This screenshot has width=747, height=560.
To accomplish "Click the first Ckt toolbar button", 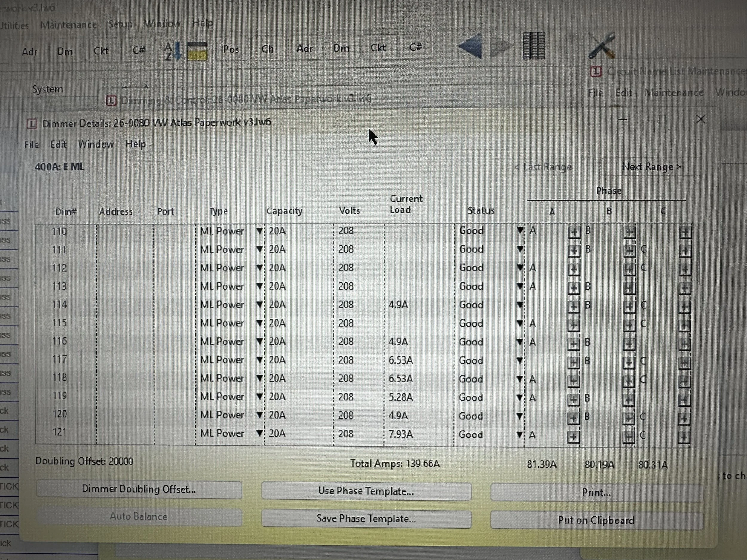I will (101, 51).
